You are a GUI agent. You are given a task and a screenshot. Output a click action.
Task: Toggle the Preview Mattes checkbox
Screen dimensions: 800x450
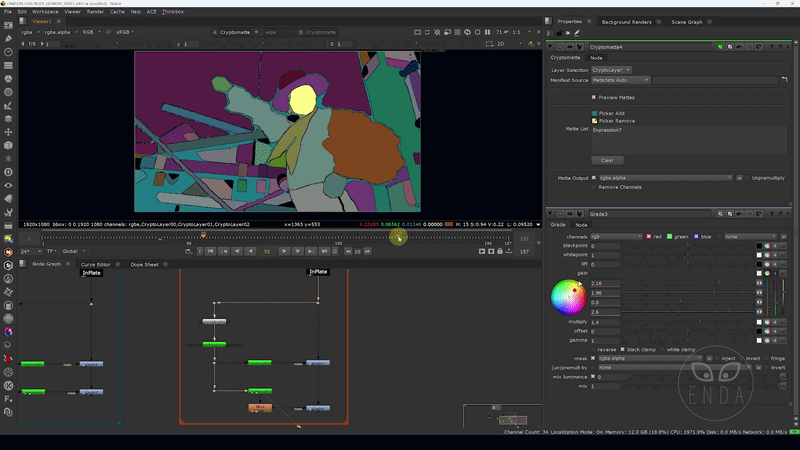coord(594,97)
